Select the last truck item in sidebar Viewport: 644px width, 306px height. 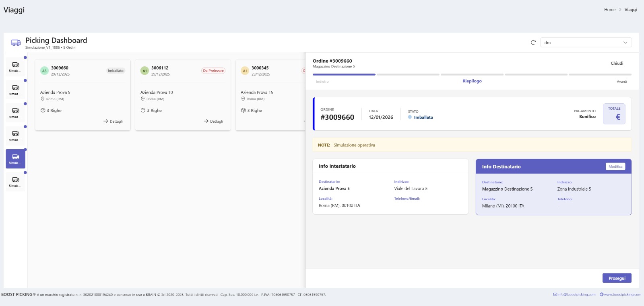15,182
